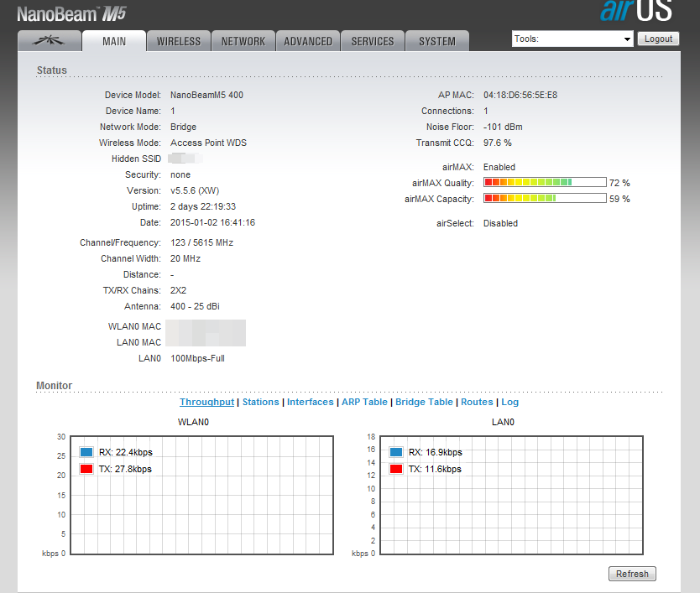Click the LAN0 throughput graph
The image size is (700, 593).
pyautogui.click(x=512, y=495)
